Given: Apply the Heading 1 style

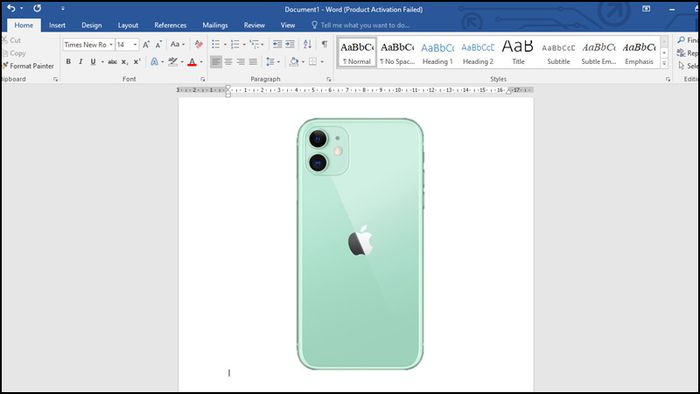Looking at the screenshot, I should tap(438, 52).
